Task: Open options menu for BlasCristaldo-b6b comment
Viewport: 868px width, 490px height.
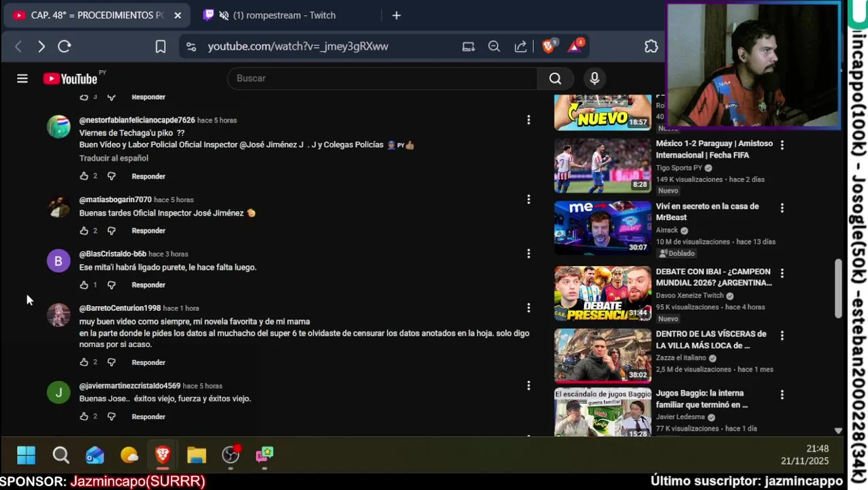Action: click(528, 254)
